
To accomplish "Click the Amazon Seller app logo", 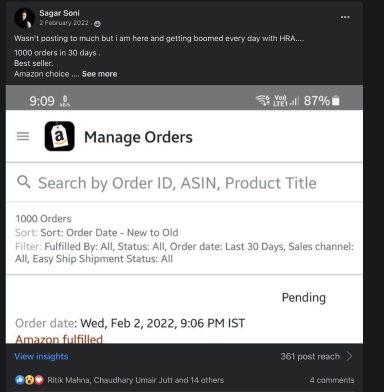I will click(60, 136).
